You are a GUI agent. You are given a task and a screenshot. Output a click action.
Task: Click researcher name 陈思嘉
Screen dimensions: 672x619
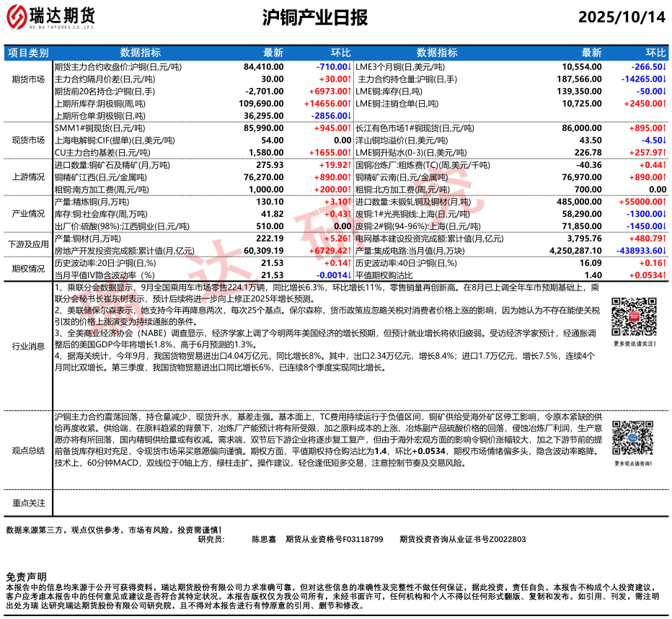click(263, 539)
